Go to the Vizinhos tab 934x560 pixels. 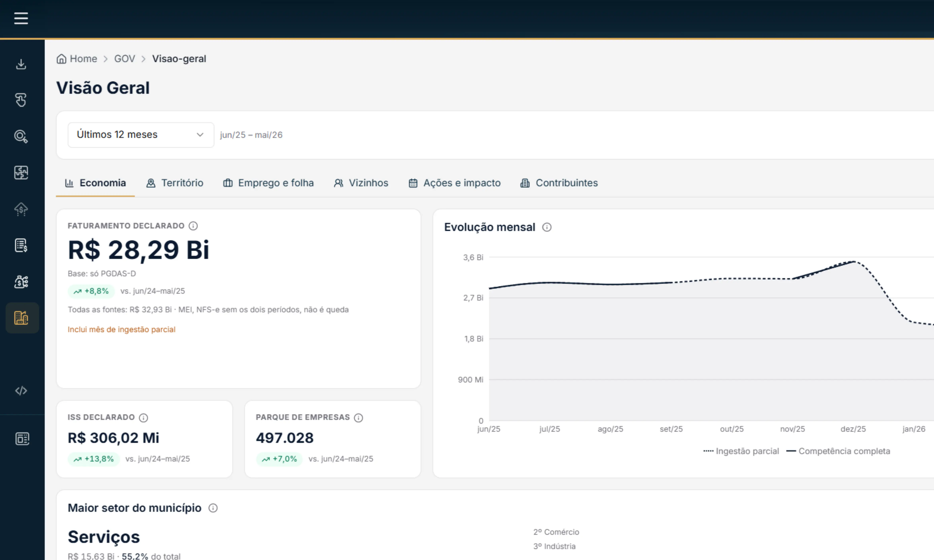[x=361, y=183]
